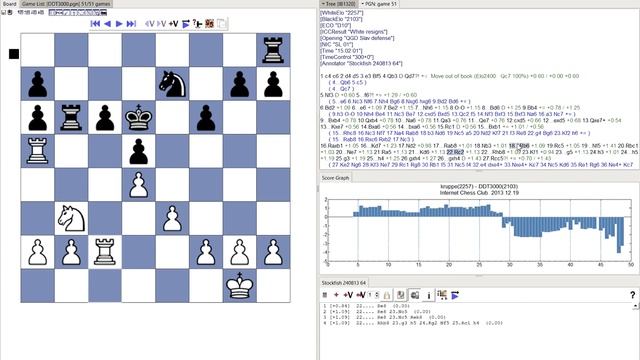Screen dimensions: 640x360
Task: Add engine variation with +V icon
Action: (x=348, y=295)
